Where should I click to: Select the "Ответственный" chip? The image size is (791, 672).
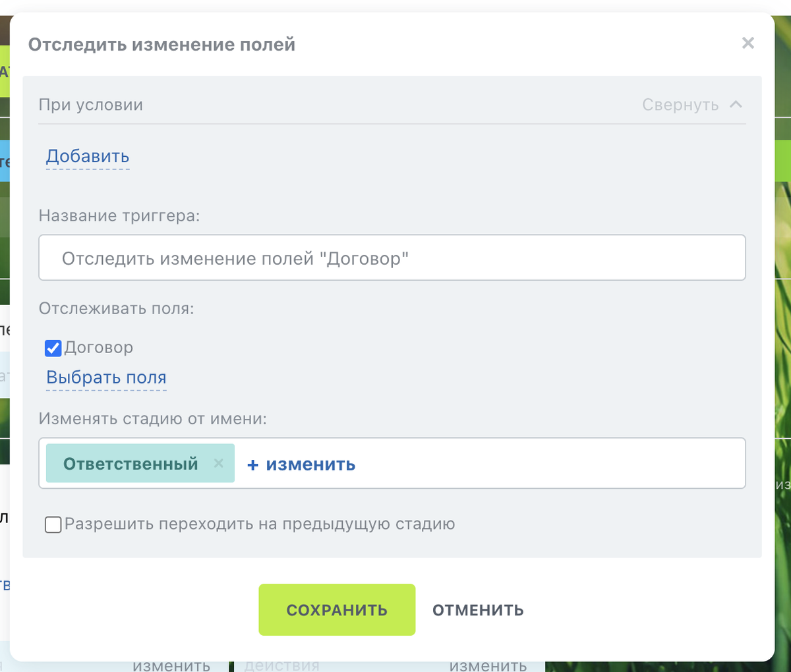tap(132, 463)
